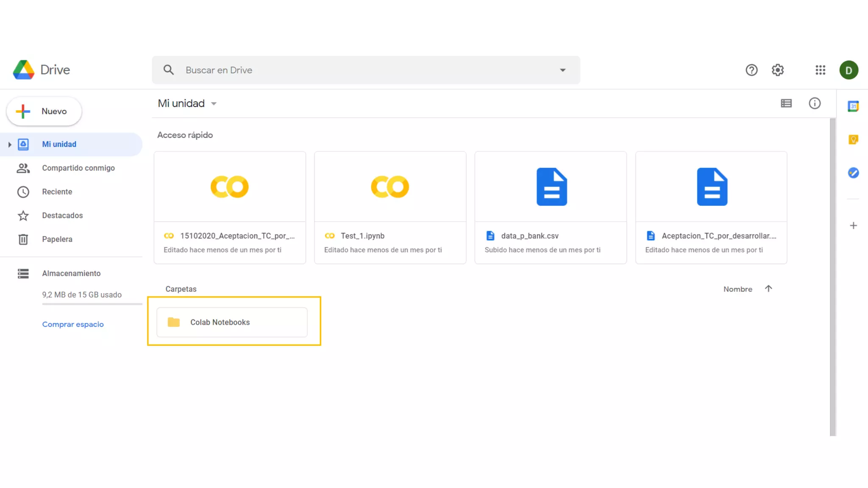The width and height of the screenshot is (868, 488).
Task: Open Google Calendar side panel
Action: pyautogui.click(x=853, y=106)
